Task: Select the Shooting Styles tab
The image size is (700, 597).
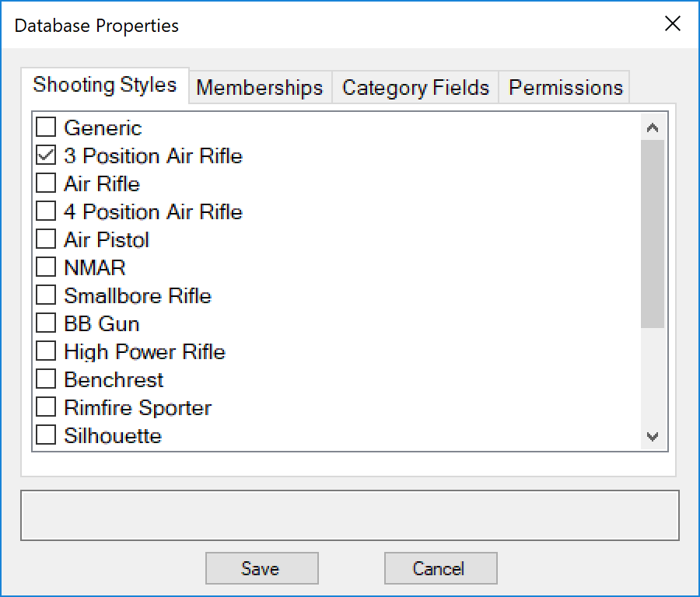Action: [104, 84]
